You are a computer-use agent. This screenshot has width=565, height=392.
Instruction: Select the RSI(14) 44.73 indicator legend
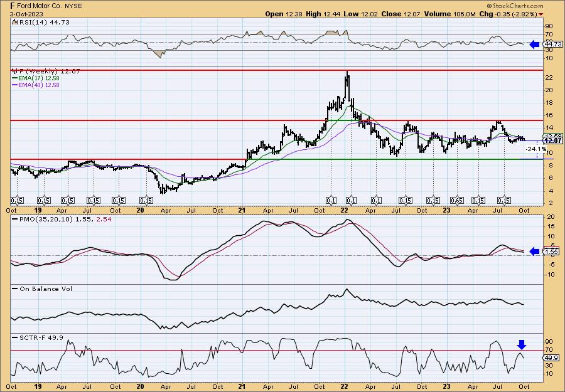coord(41,23)
